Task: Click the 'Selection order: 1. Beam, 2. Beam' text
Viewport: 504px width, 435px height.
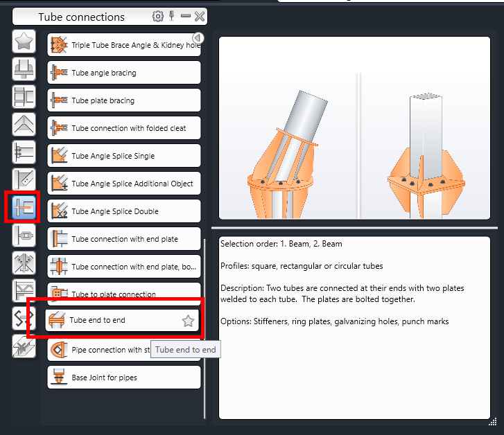Action: (281, 244)
